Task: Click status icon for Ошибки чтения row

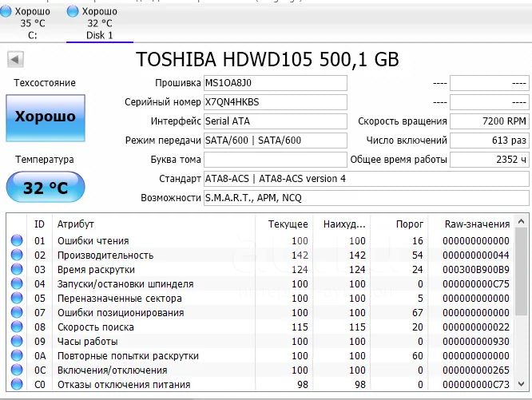Action: 17,240
